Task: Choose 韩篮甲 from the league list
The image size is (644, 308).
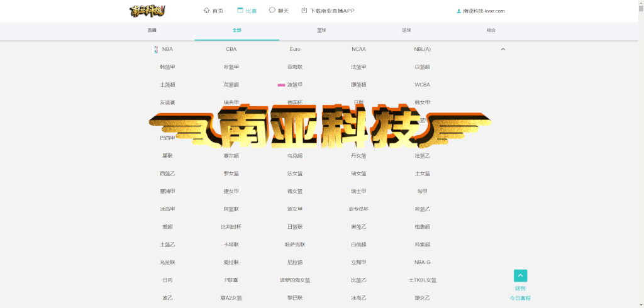Action: click(167, 67)
